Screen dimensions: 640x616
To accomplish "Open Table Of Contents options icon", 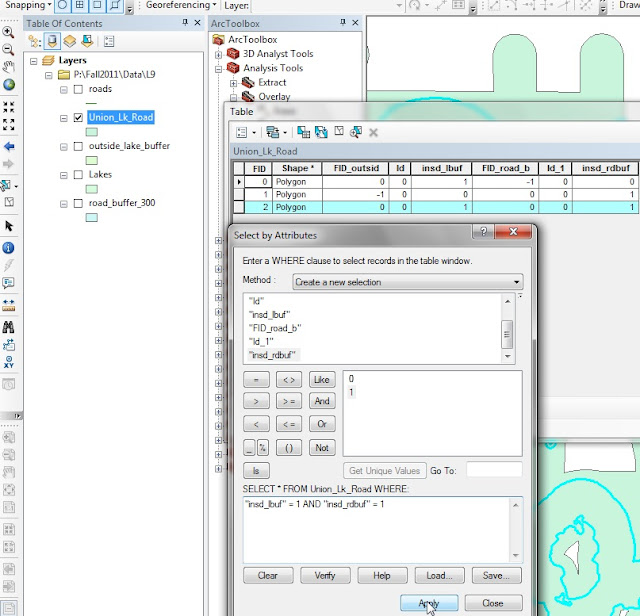I will (109, 41).
